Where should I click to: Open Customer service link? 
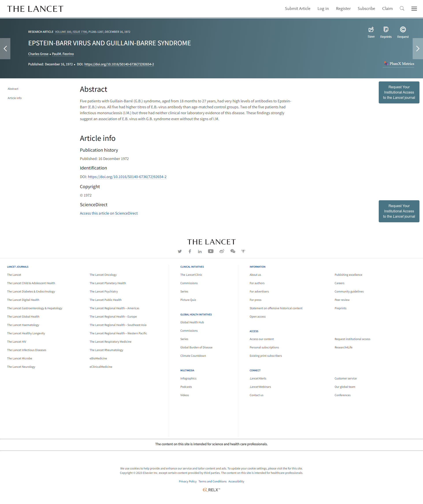[346, 379]
